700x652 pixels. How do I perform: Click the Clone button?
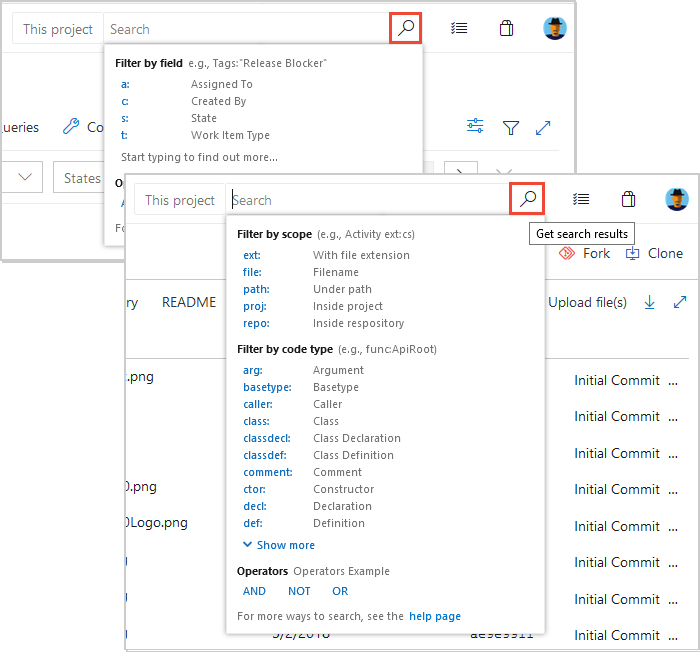pos(654,253)
